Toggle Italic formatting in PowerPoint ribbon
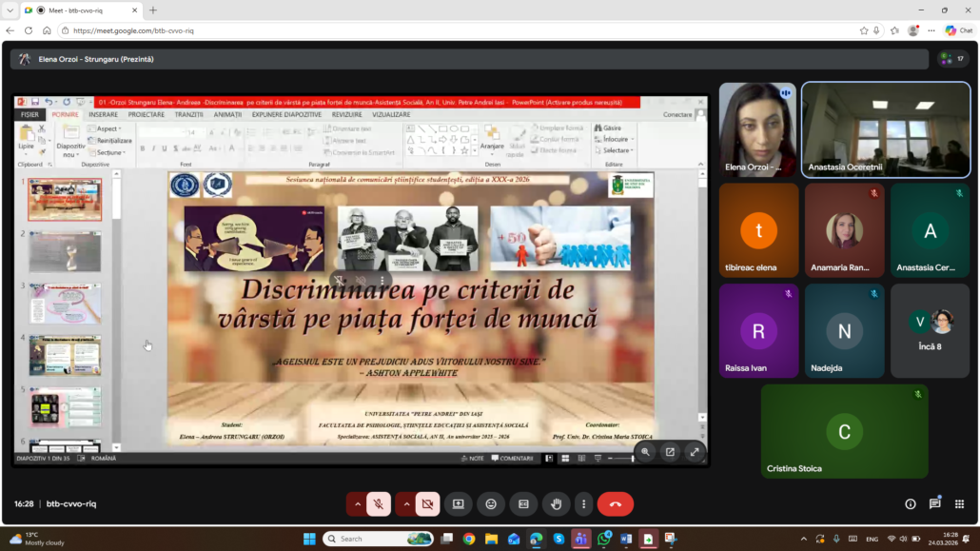 click(154, 148)
